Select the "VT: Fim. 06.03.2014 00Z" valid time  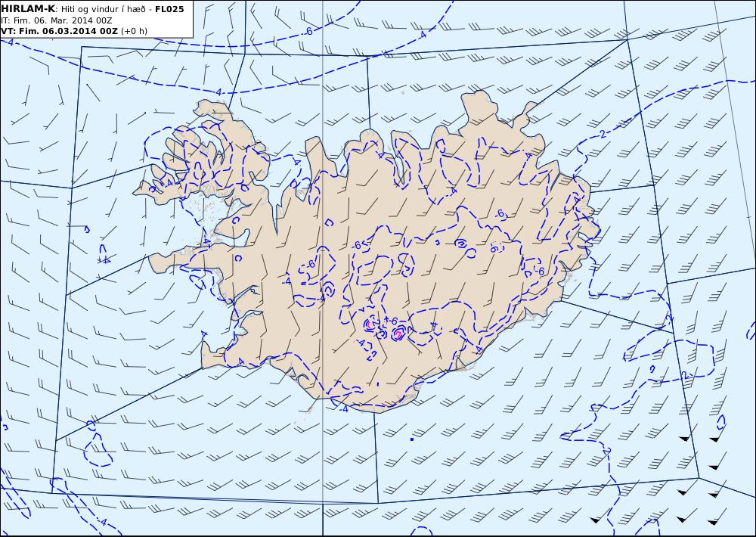click(x=59, y=31)
